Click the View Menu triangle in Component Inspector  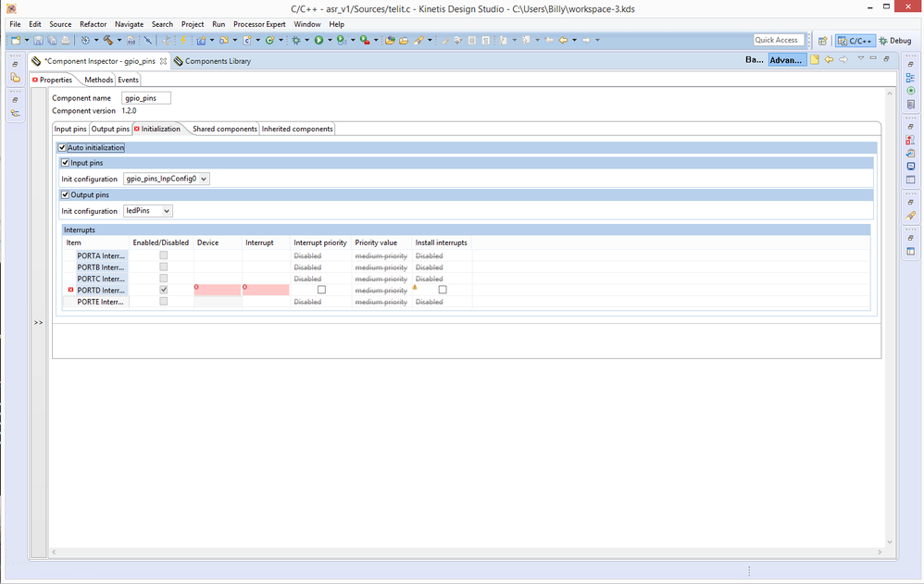[x=861, y=58]
